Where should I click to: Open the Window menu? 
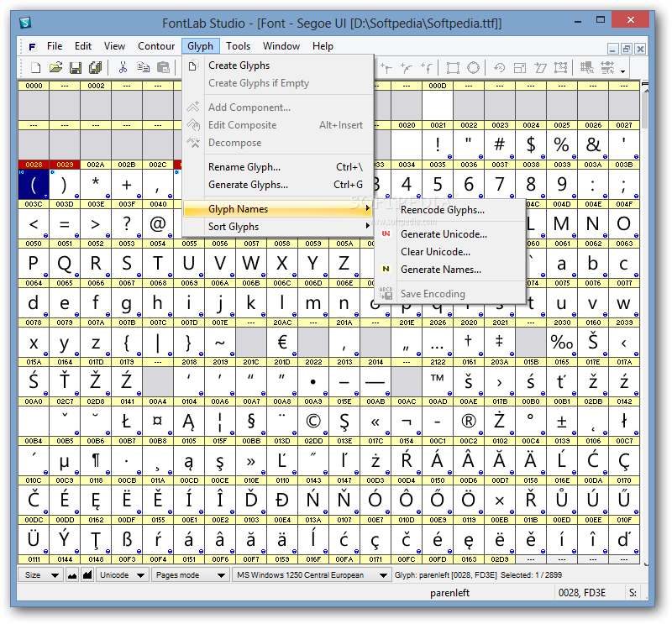point(281,46)
